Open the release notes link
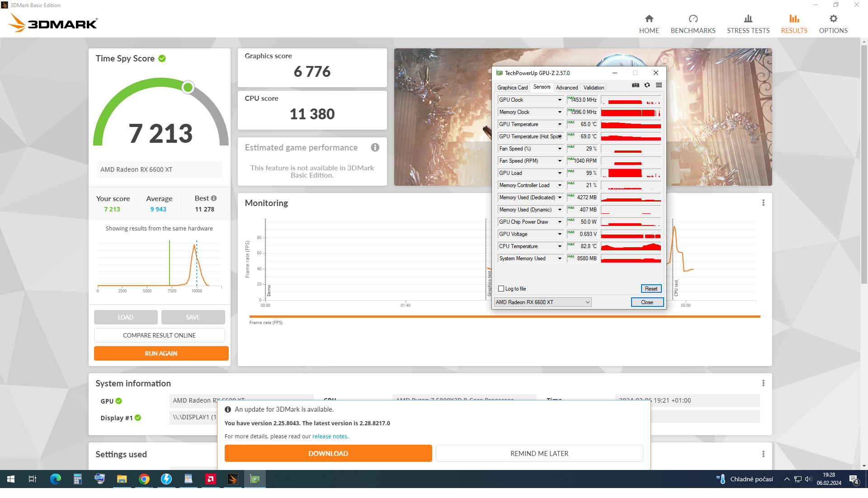The image size is (868, 498). click(330, 437)
